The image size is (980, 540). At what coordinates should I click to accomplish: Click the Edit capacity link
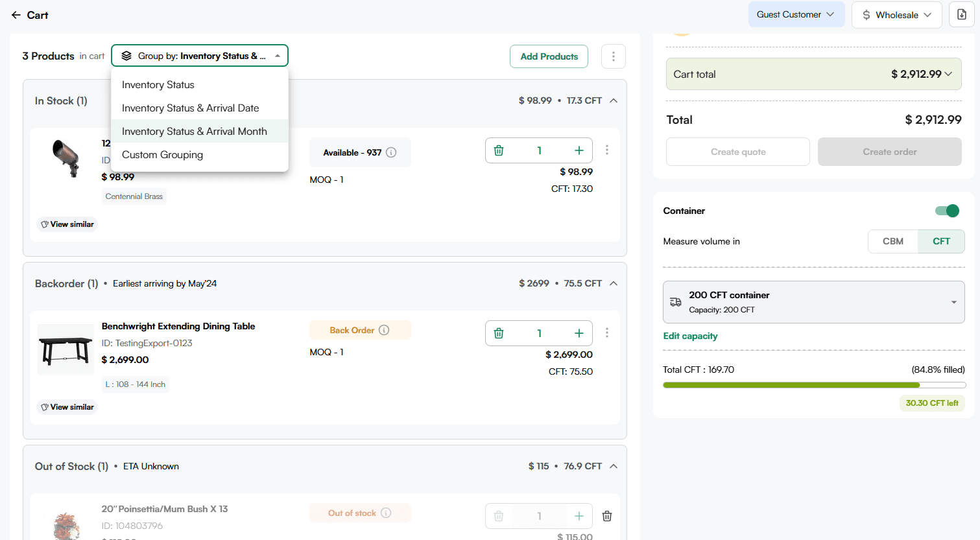pyautogui.click(x=690, y=336)
